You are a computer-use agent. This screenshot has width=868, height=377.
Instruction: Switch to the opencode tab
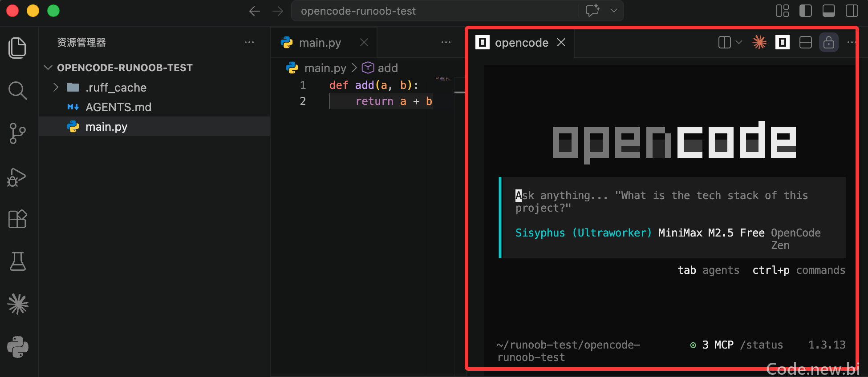pos(521,43)
